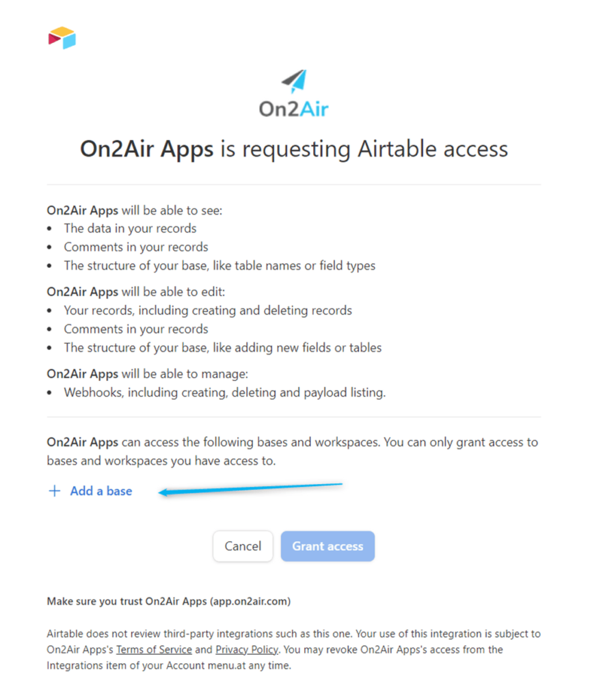The height and width of the screenshot is (700, 603).
Task: Select the On2Air wordmark below the airplane
Action: click(x=293, y=108)
